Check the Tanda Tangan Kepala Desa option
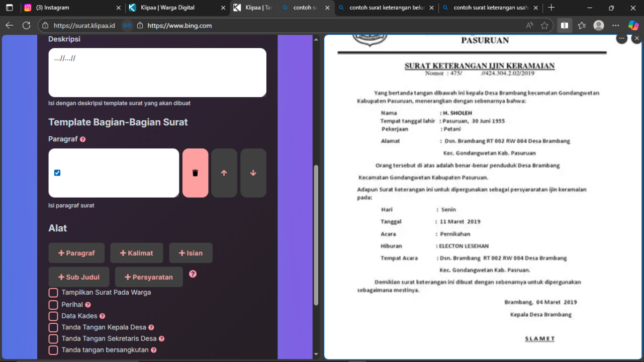 pos(53,327)
